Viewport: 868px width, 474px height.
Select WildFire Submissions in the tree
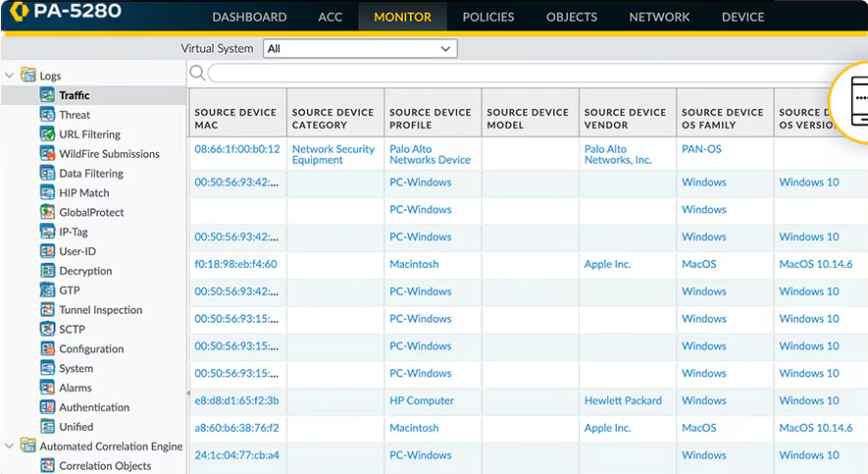click(x=109, y=153)
